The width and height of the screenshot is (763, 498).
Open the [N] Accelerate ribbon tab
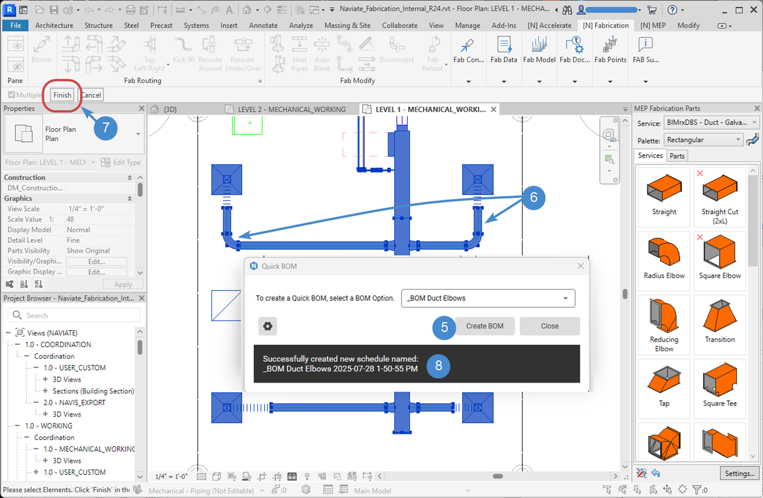(549, 25)
